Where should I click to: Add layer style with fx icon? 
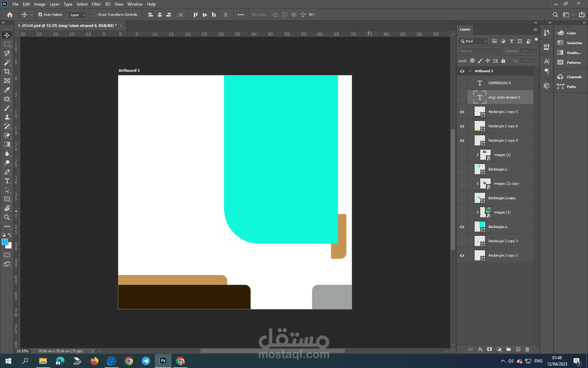tap(480, 349)
